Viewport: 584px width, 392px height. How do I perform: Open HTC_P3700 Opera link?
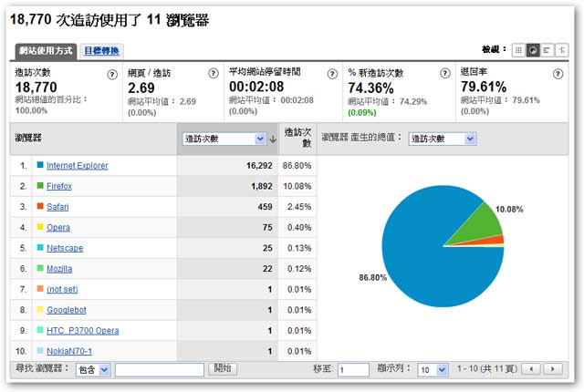(83, 330)
